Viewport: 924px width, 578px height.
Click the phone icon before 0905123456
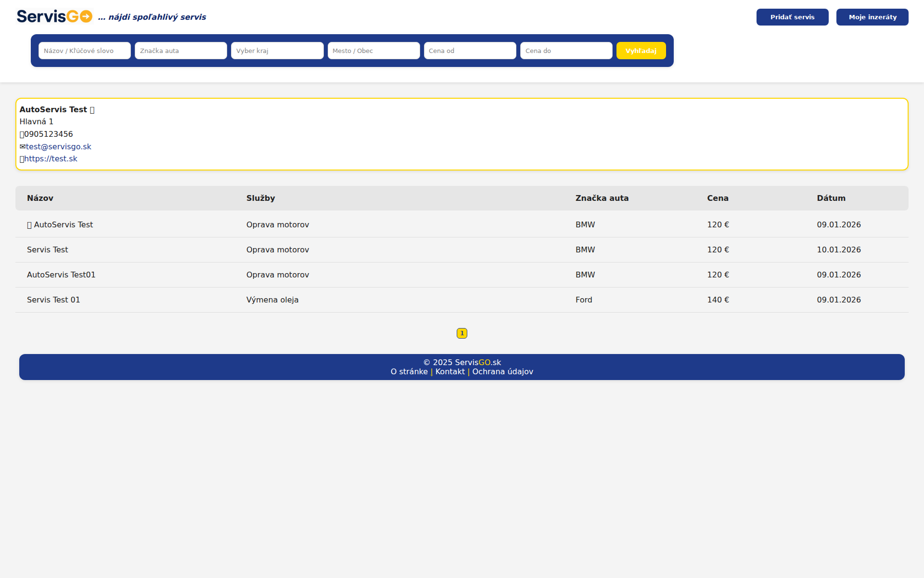pos(22,134)
